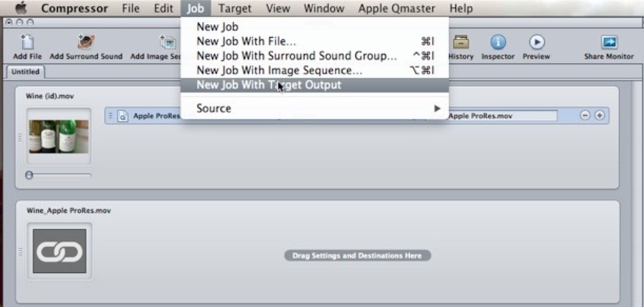This screenshot has width=644, height=307.
Task: Click the Apple ProRes.mov output filename field
Action: [502, 116]
